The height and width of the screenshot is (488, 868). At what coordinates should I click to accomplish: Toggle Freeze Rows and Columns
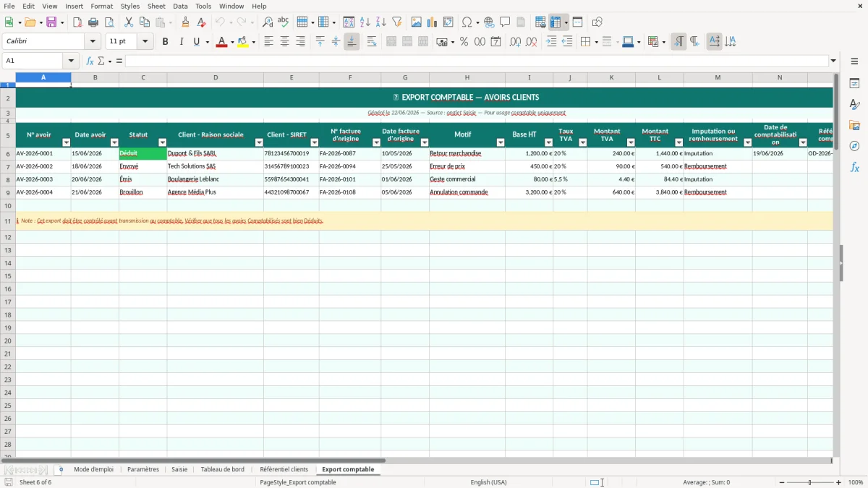(556, 22)
